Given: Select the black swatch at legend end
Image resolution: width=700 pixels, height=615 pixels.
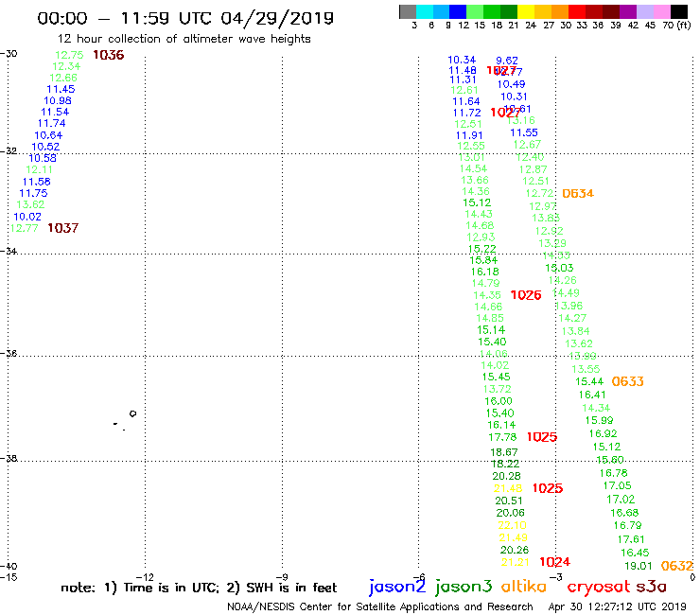Looking at the screenshot, I should point(679,11).
